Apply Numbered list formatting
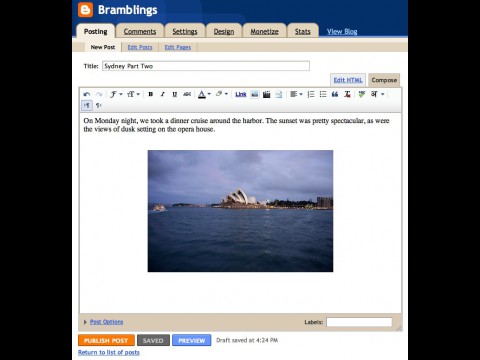 tap(311, 94)
